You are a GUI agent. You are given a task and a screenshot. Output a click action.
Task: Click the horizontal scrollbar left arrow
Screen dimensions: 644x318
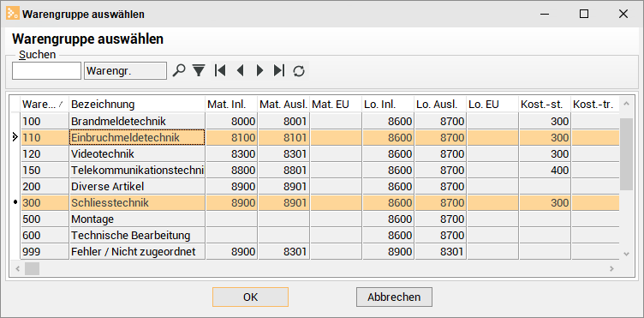(x=18, y=268)
